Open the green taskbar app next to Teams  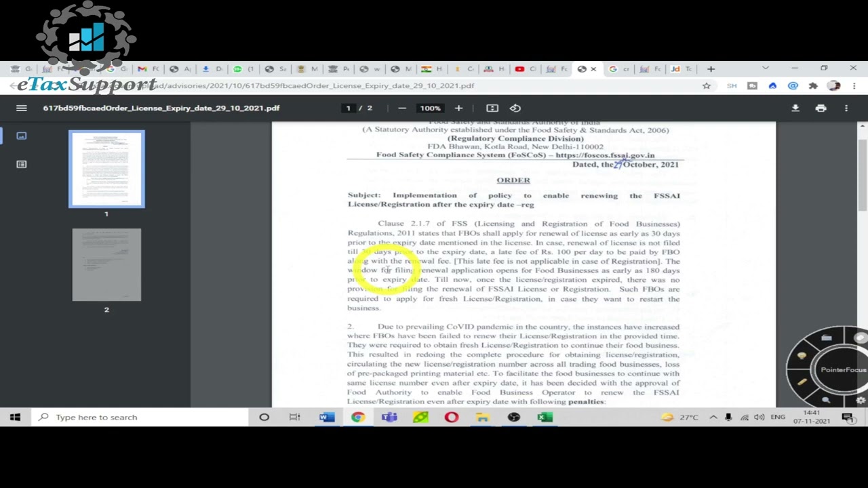(420, 417)
